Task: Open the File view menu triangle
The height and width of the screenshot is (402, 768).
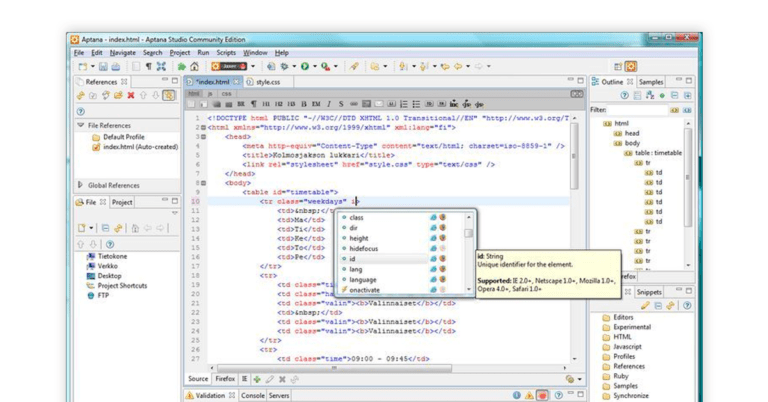Action: click(x=175, y=213)
